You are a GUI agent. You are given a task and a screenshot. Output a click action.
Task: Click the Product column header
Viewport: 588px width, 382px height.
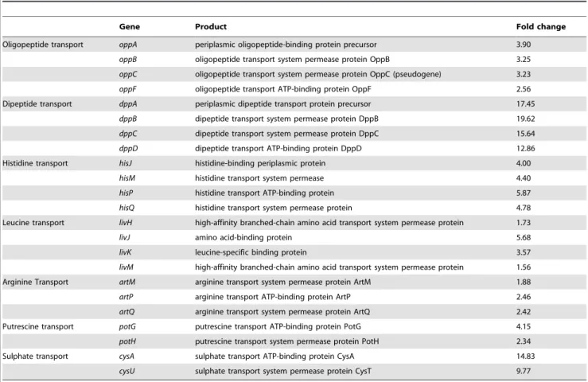click(x=211, y=26)
